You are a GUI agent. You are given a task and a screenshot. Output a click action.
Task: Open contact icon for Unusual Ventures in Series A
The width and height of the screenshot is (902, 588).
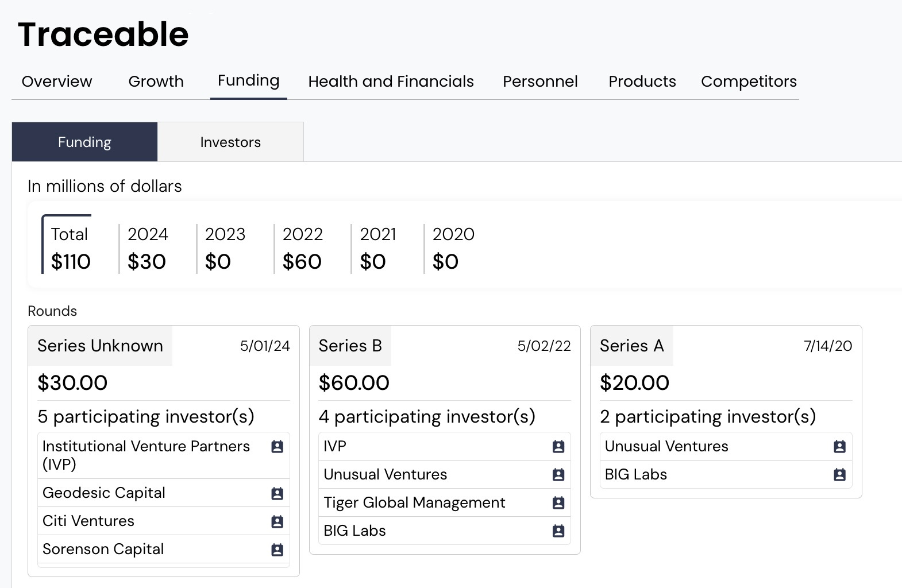coord(839,447)
